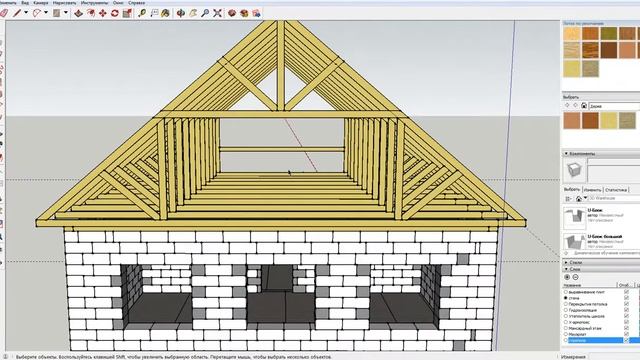Viewport: 640px width, 360px height.
Task: Select the Tape Measure tool
Action: 142,13
